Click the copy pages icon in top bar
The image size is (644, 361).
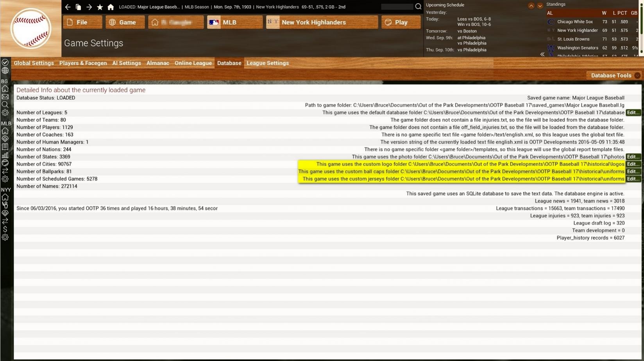78,7
